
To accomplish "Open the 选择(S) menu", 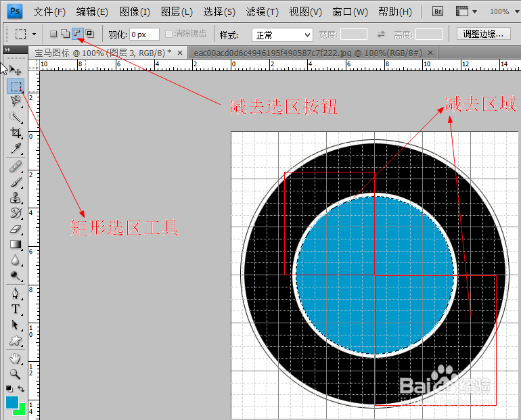I will 219,12.
